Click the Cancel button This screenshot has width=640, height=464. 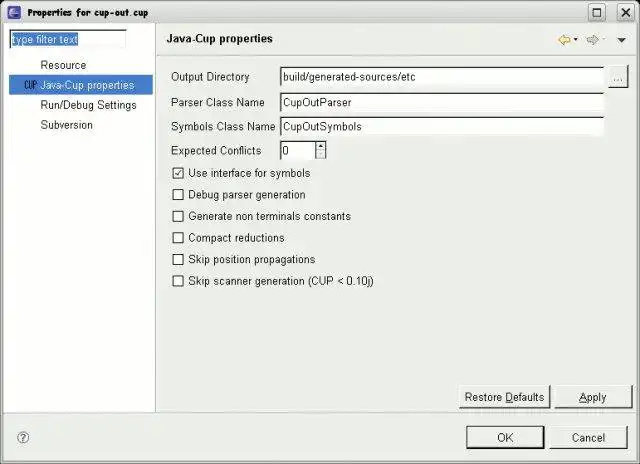click(x=588, y=437)
